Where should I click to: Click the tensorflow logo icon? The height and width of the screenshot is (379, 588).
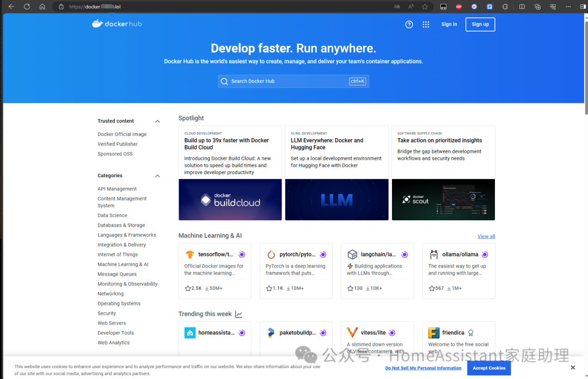coord(190,254)
